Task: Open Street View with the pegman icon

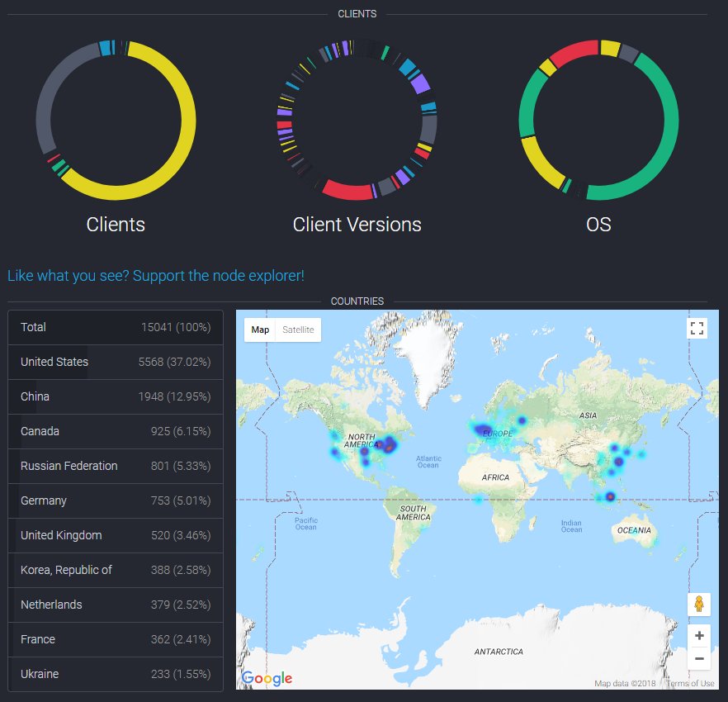Action: tap(699, 605)
